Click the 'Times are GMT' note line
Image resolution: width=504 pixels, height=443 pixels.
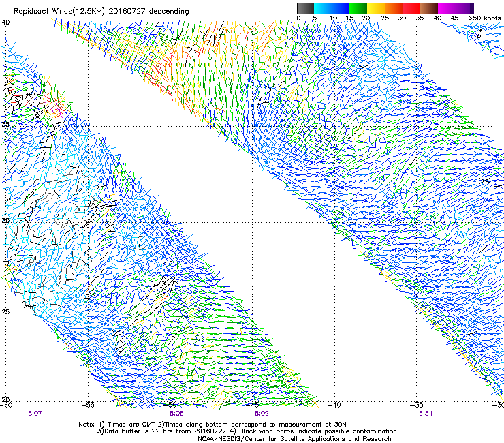(212, 425)
